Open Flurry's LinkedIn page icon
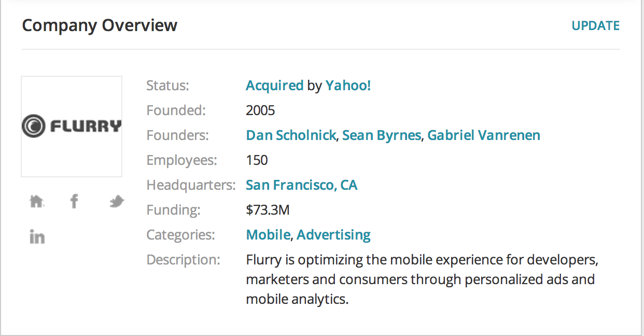This screenshot has width=644, height=336. tap(37, 237)
